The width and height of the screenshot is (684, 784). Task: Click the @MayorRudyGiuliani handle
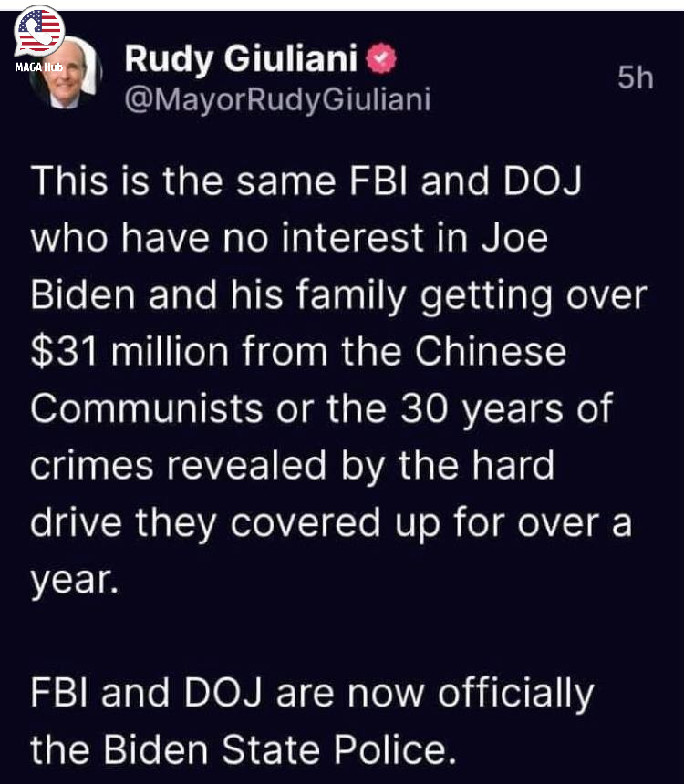(277, 98)
